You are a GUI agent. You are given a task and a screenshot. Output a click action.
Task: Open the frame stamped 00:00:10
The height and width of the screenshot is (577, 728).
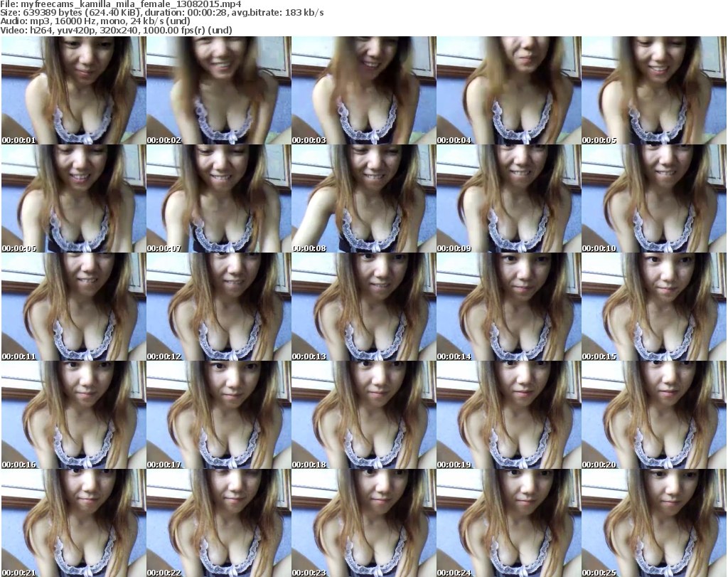(654, 198)
